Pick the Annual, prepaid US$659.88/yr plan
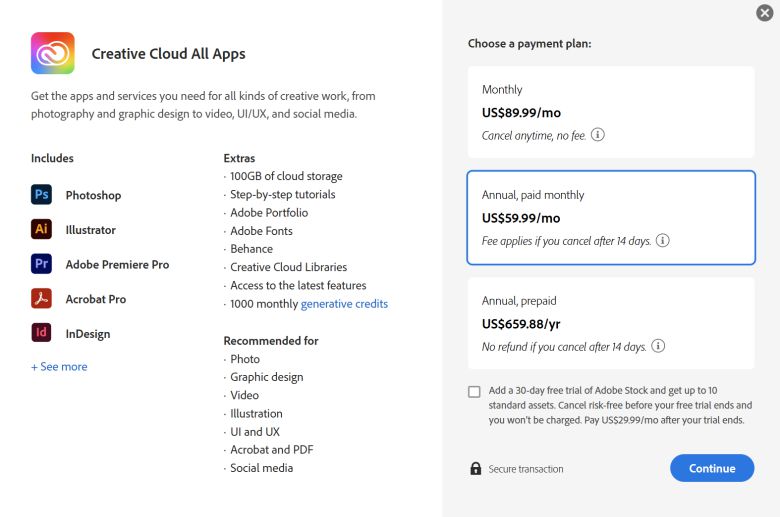 tap(610, 322)
